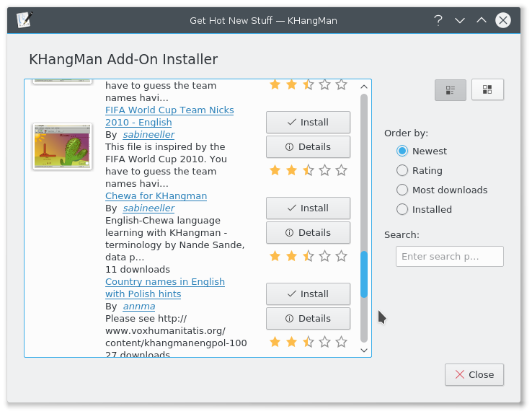Show only Installed add-ons
This screenshot has width=532, height=414.
click(x=403, y=209)
